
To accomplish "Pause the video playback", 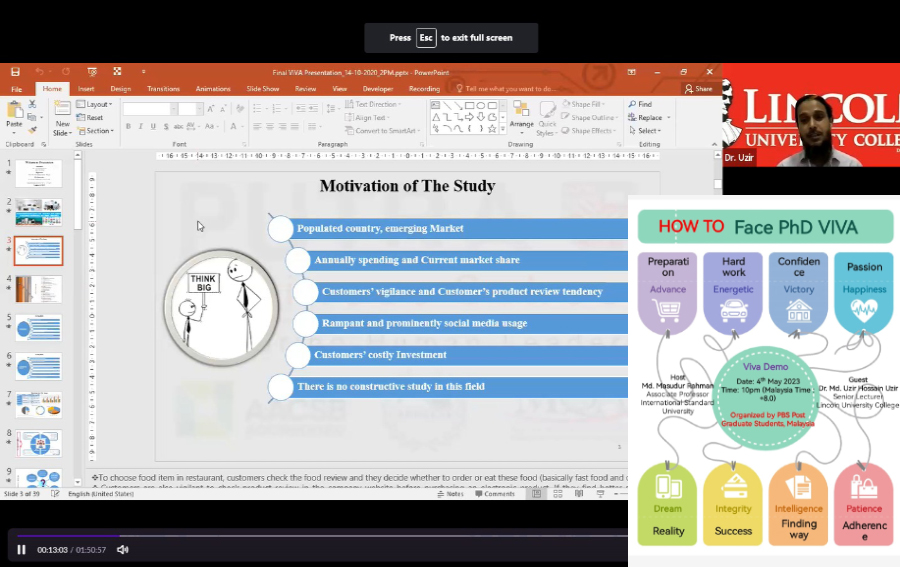I will click(21, 550).
